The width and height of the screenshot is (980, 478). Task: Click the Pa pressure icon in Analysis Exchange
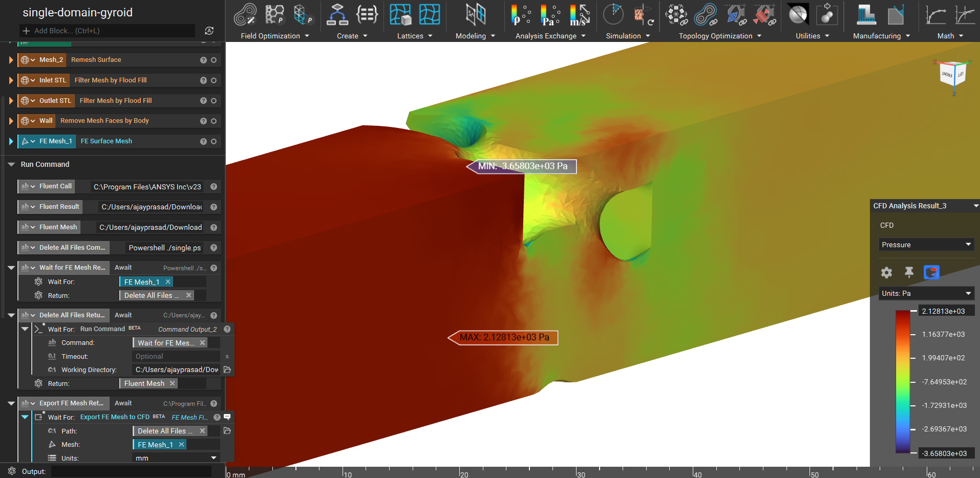click(550, 15)
